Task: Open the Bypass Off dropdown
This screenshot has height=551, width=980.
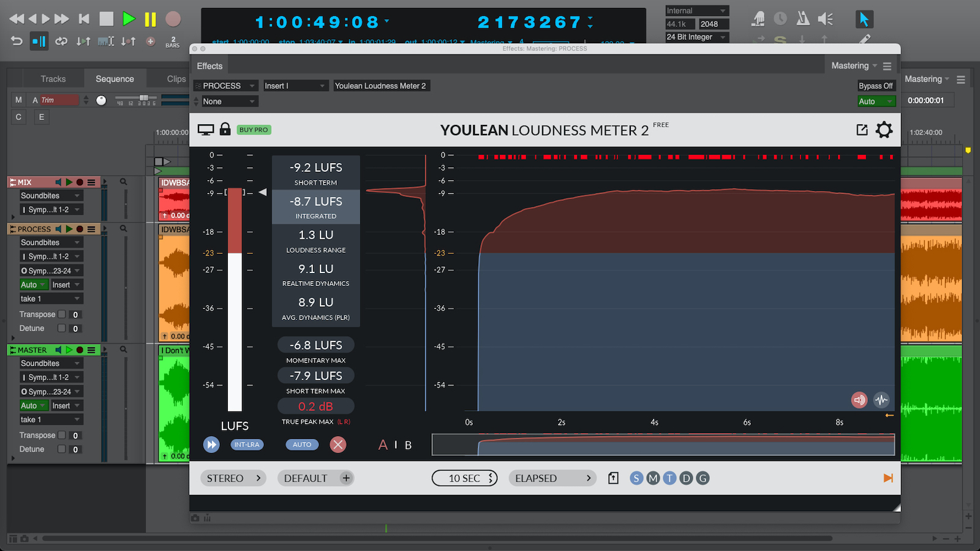Action: (x=875, y=86)
